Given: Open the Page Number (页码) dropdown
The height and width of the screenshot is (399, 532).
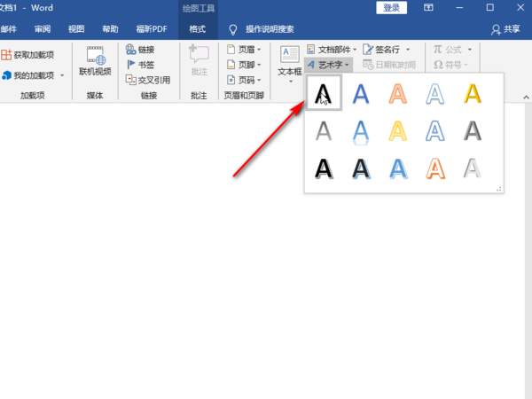Looking at the screenshot, I should click(x=244, y=80).
